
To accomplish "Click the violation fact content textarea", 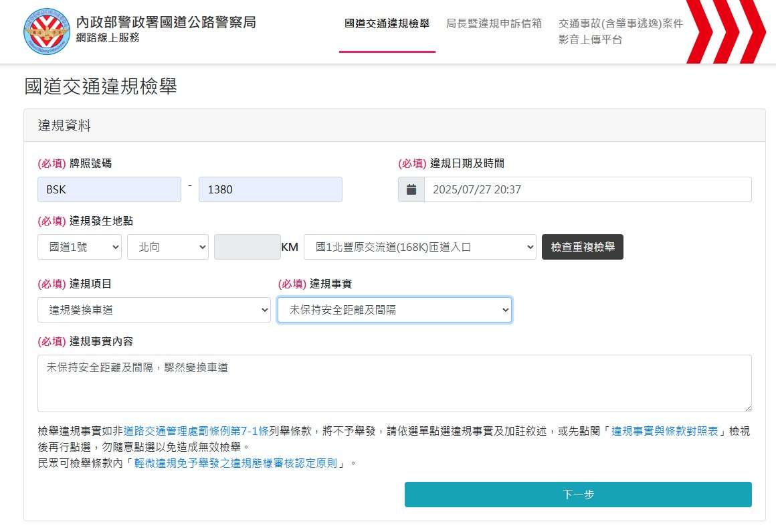I will [x=395, y=383].
